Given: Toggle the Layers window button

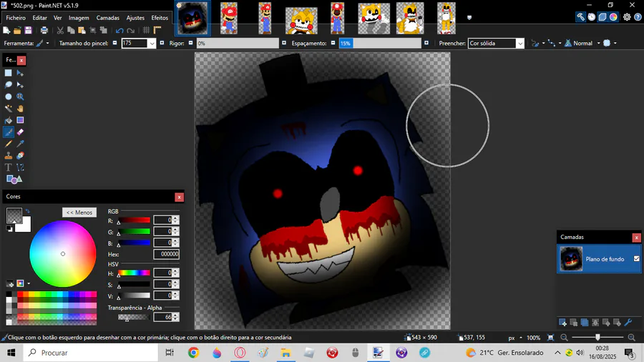Looking at the screenshot, I should [602, 17].
